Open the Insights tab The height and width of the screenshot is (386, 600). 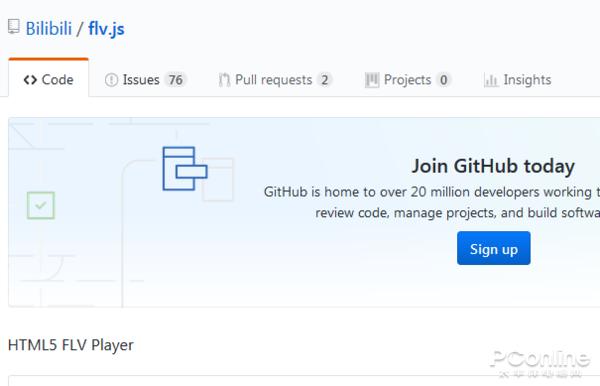[518, 80]
